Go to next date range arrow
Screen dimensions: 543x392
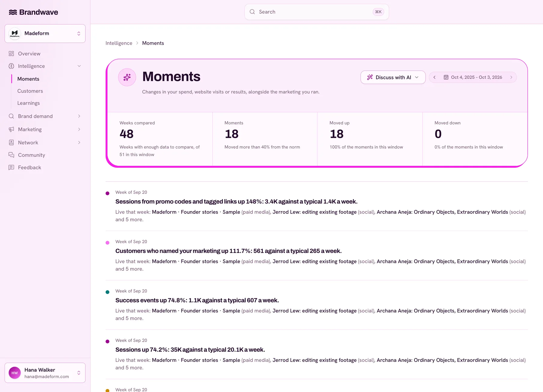(511, 77)
